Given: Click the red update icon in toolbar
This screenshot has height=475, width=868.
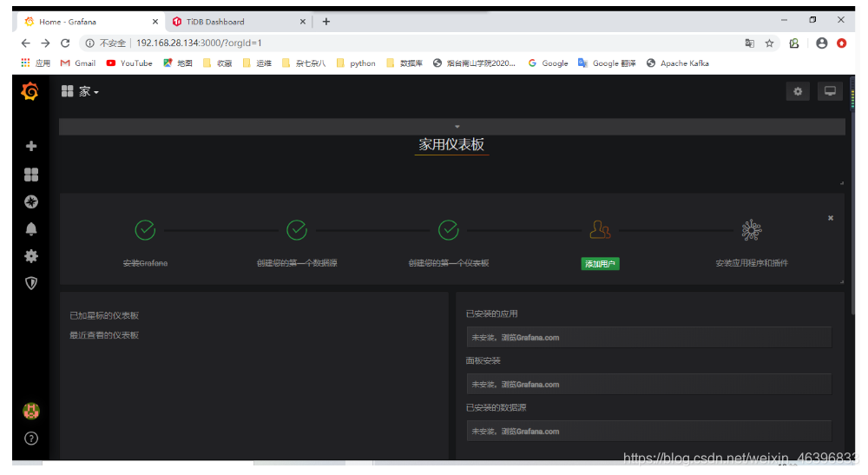Looking at the screenshot, I should (841, 43).
